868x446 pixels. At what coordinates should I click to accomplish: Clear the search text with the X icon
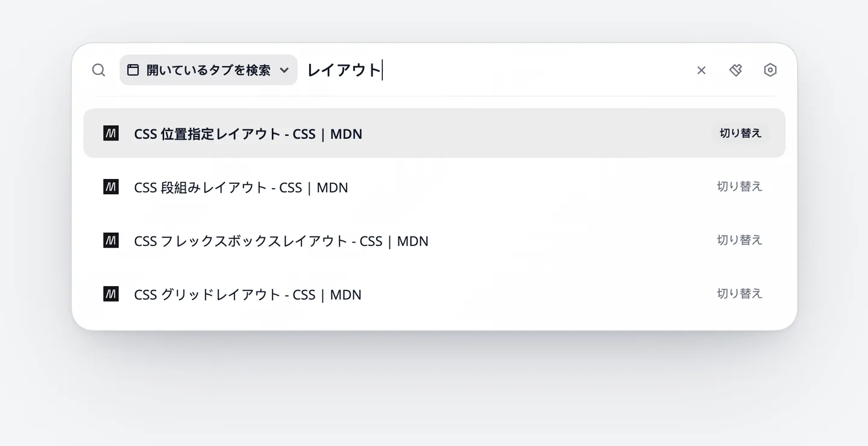coord(701,71)
